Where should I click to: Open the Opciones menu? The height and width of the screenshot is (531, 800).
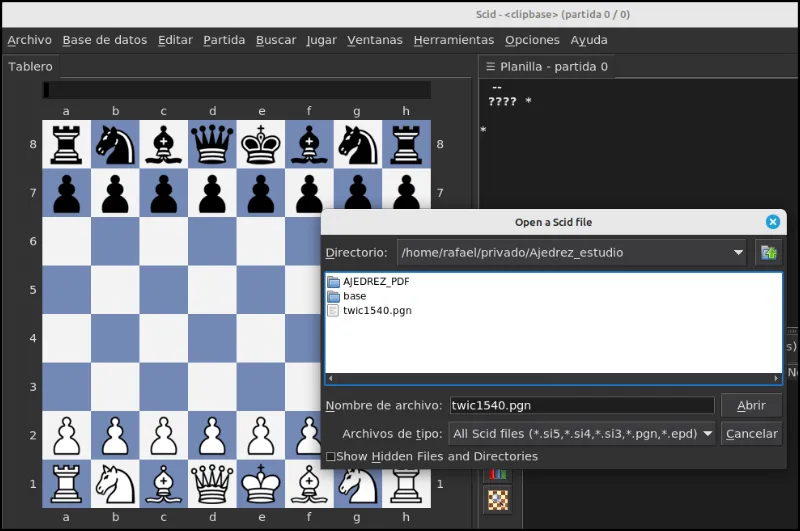click(532, 40)
